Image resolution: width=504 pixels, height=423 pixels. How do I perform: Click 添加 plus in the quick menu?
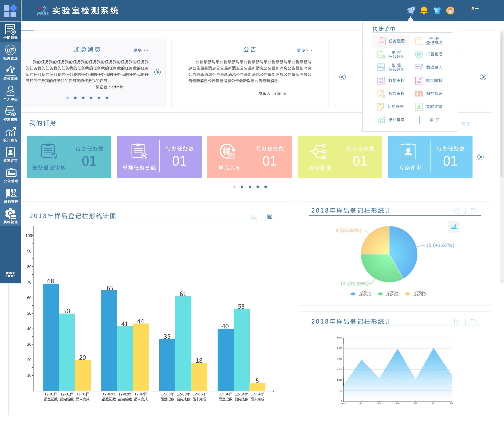[427, 120]
